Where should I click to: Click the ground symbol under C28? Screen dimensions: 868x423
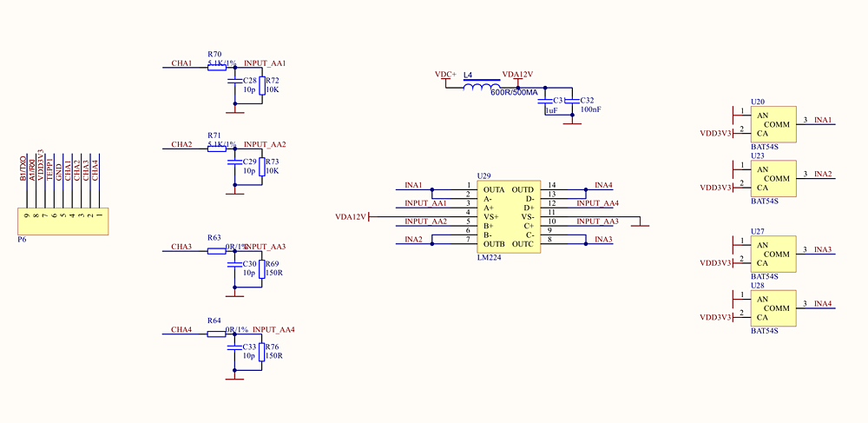pos(234,110)
